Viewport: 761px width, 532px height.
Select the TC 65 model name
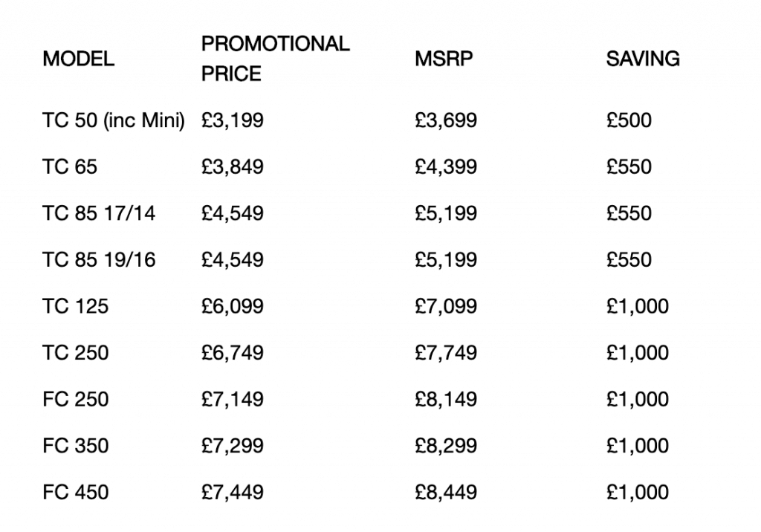pyautogui.click(x=70, y=166)
